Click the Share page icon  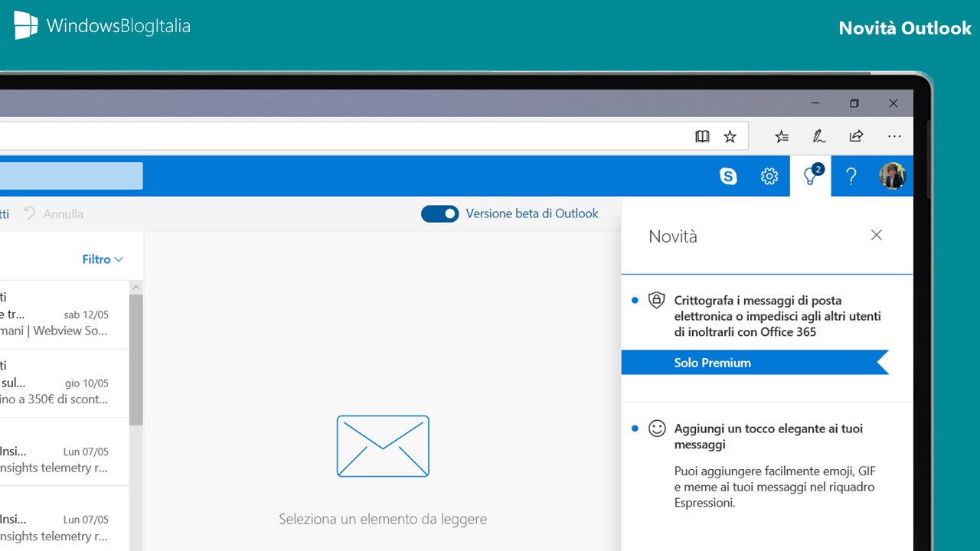tap(856, 136)
